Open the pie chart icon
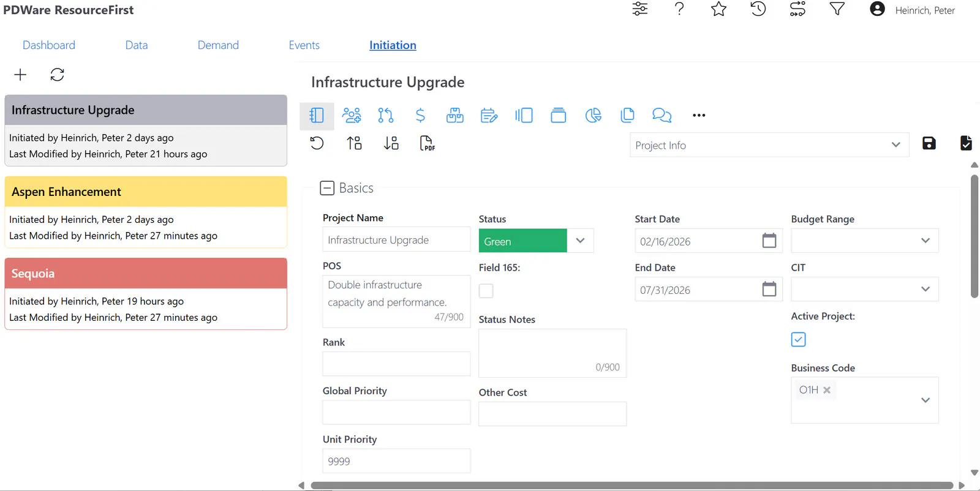The height and width of the screenshot is (491, 980). 593,115
